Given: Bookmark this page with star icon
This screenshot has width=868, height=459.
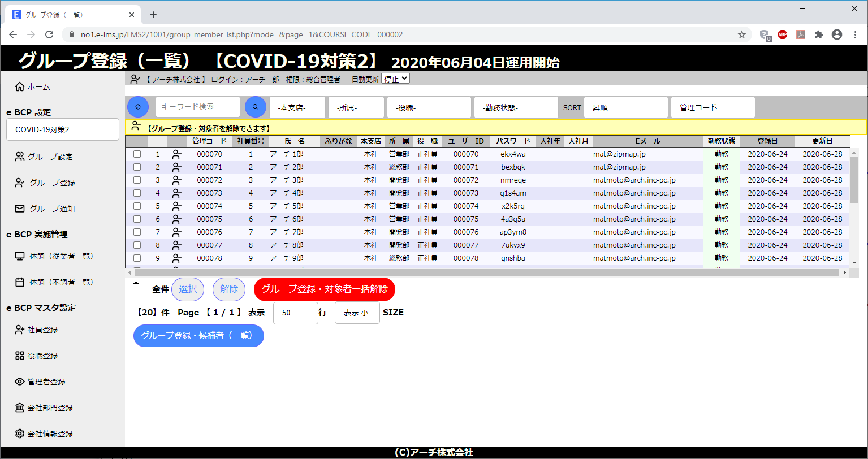Looking at the screenshot, I should click(742, 34).
